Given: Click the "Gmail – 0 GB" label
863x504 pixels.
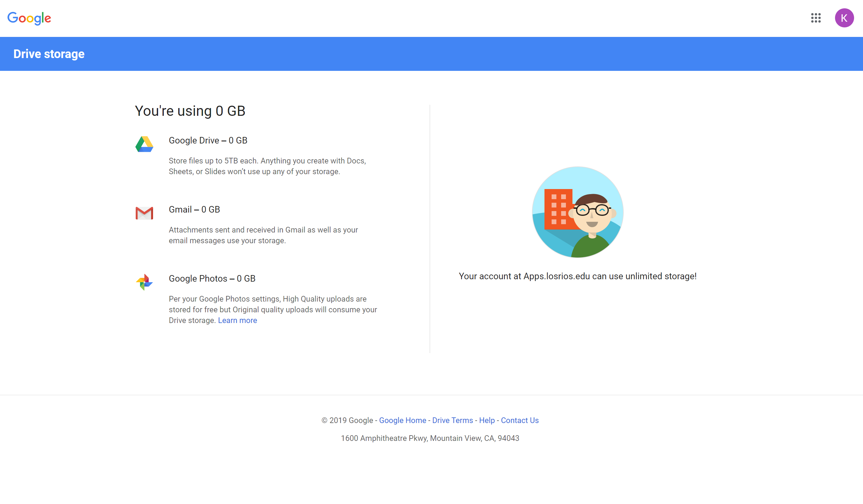Looking at the screenshot, I should click(x=194, y=210).
